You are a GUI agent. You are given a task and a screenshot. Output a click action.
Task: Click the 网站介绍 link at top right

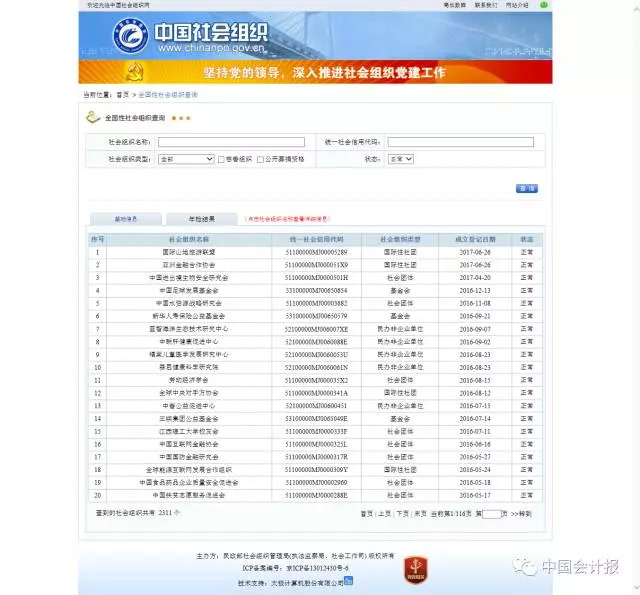(x=517, y=5)
